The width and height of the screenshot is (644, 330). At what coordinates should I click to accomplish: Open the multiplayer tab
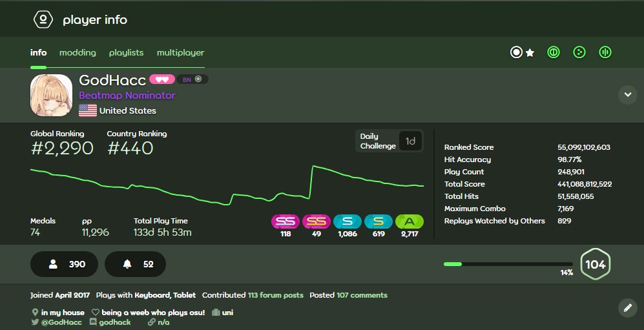[180, 52]
